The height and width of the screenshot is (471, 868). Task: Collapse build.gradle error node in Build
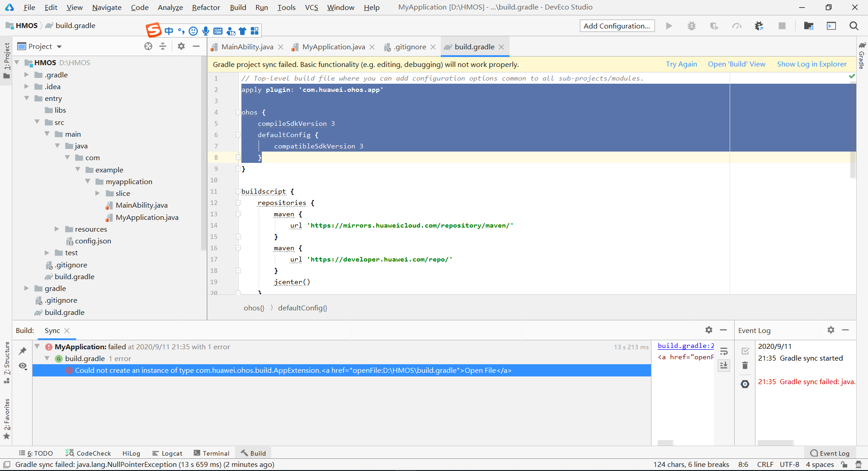point(47,358)
